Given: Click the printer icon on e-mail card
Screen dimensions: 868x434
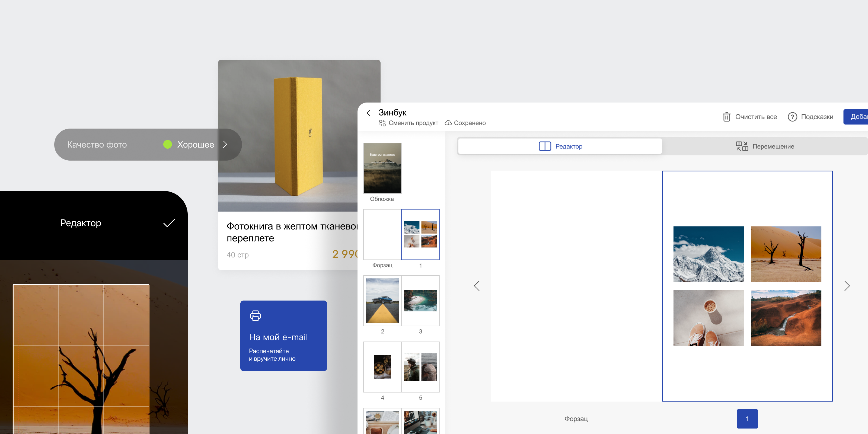Looking at the screenshot, I should tap(256, 316).
